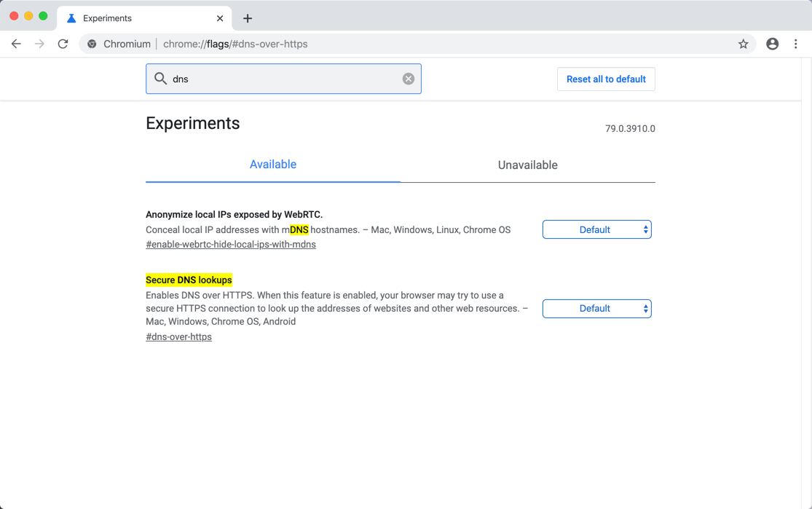This screenshot has height=509, width=812.
Task: Click the back navigation arrow
Action: 16,44
